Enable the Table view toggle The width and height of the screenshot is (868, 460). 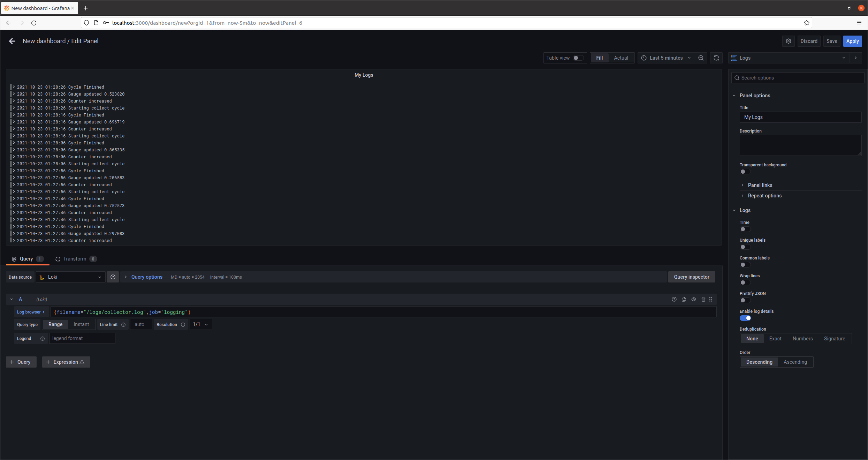click(578, 58)
